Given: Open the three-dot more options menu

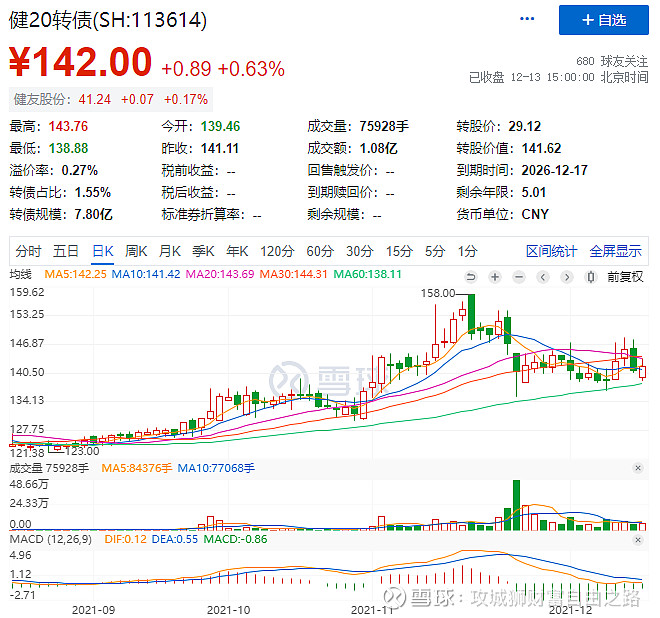Looking at the screenshot, I should click(x=527, y=19).
